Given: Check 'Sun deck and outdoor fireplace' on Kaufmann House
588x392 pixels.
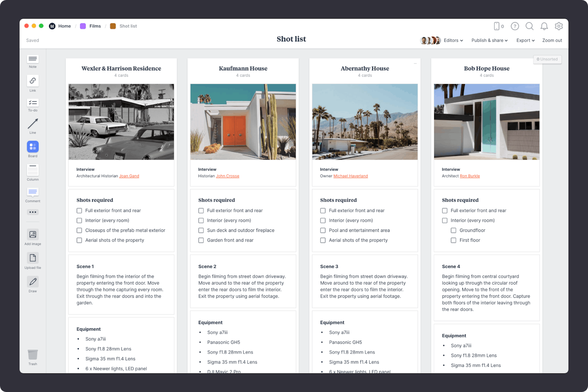Looking at the screenshot, I should [201, 230].
